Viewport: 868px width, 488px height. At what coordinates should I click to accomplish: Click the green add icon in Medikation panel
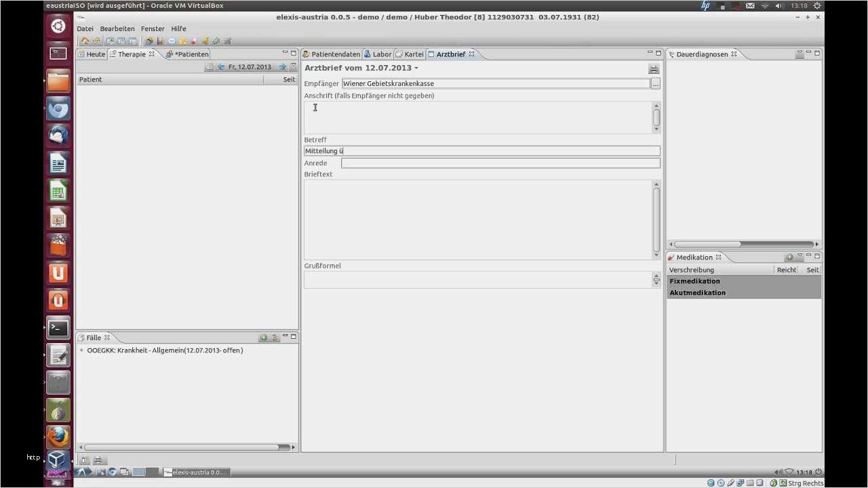click(789, 258)
